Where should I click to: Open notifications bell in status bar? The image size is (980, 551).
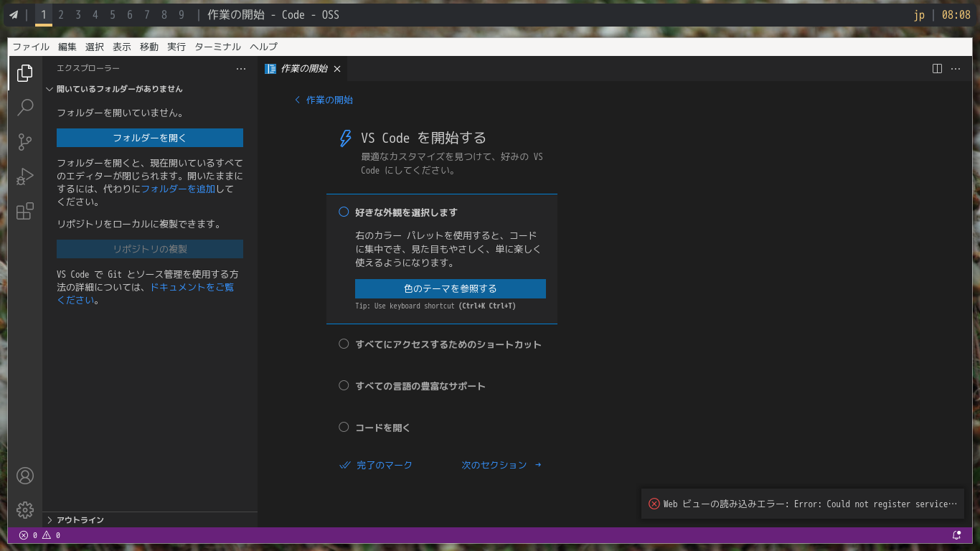[956, 535]
